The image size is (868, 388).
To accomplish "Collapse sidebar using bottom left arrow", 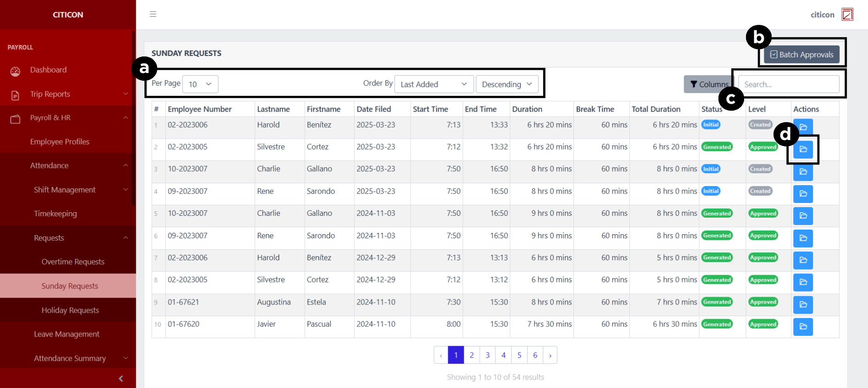I will [121, 378].
